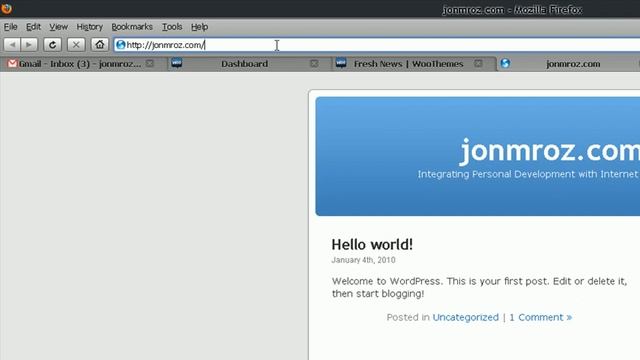Click the Gmail envelope favicon on its tab
This screenshot has height=360, width=640.
13,63
